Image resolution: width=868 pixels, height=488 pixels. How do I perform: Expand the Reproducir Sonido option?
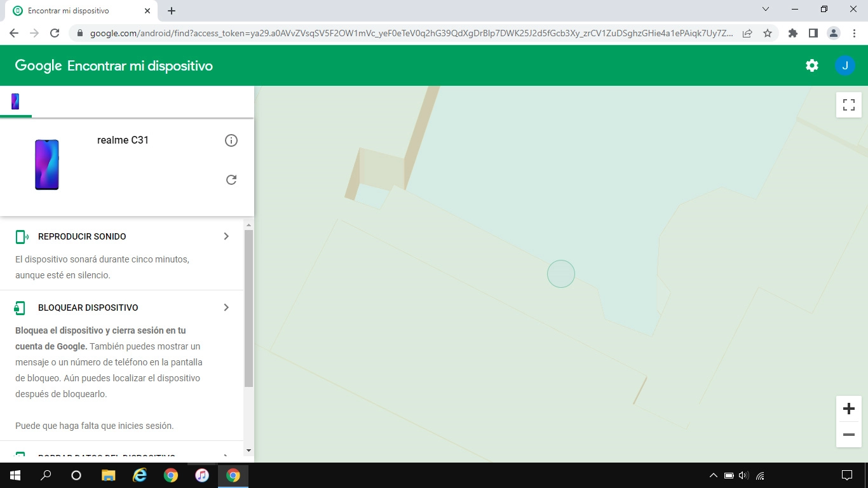pos(226,236)
